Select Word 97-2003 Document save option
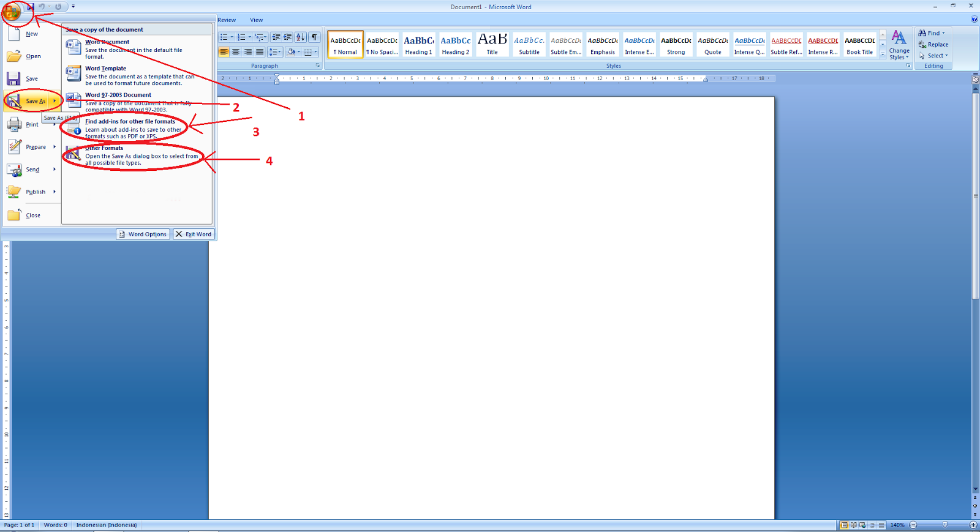The height and width of the screenshot is (532, 980). click(137, 102)
